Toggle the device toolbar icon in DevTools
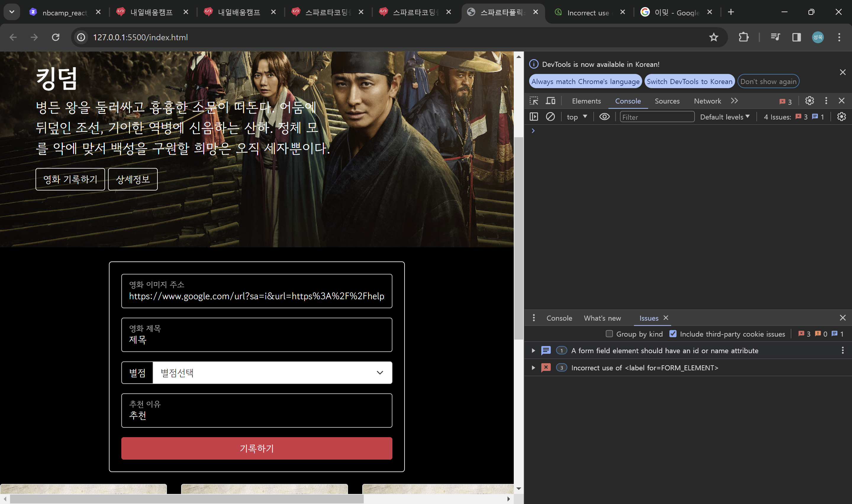Image resolution: width=852 pixels, height=504 pixels. pyautogui.click(x=550, y=101)
